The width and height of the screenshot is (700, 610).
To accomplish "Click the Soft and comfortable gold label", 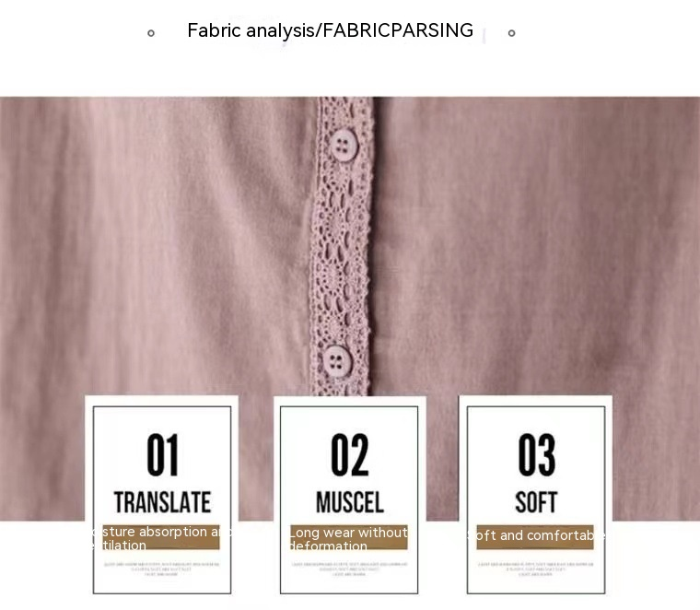I will (535, 537).
